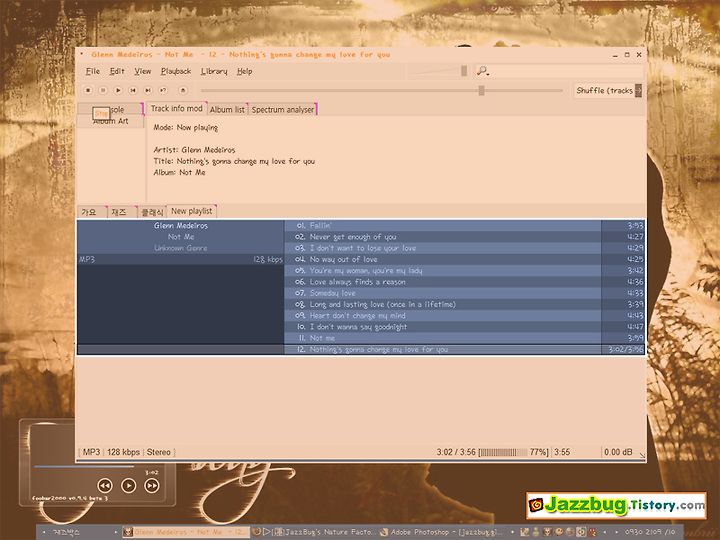Select track 05 You're my woman, you're my lady
The image size is (720, 540).
(x=464, y=270)
